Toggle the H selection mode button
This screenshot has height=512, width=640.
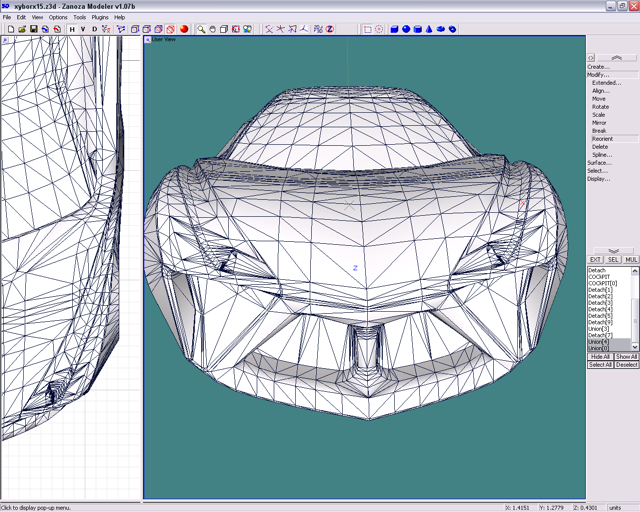(x=72, y=29)
